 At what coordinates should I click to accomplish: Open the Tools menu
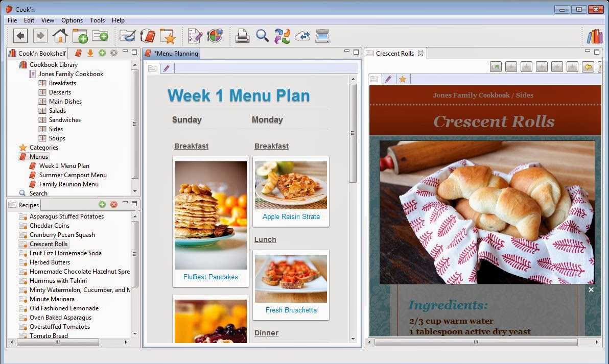pyautogui.click(x=97, y=20)
